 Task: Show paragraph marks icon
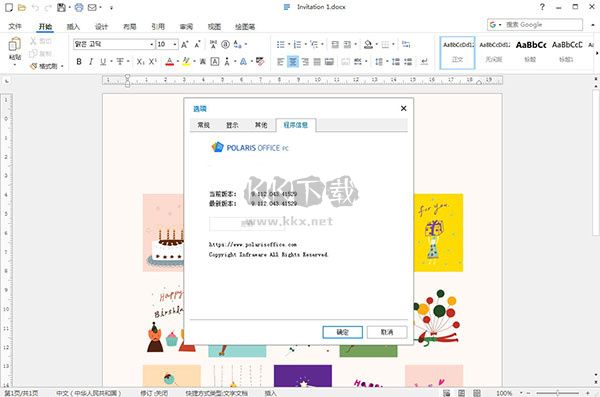click(424, 62)
